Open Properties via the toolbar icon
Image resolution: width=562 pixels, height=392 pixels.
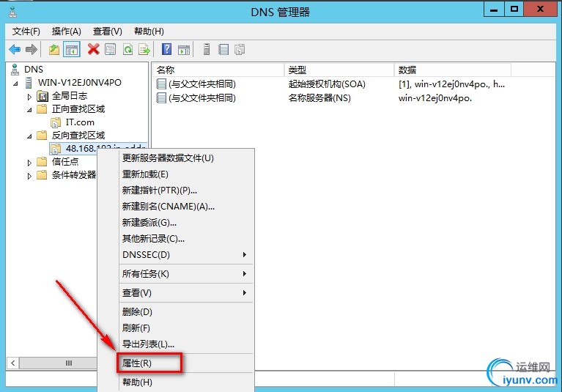click(x=111, y=49)
